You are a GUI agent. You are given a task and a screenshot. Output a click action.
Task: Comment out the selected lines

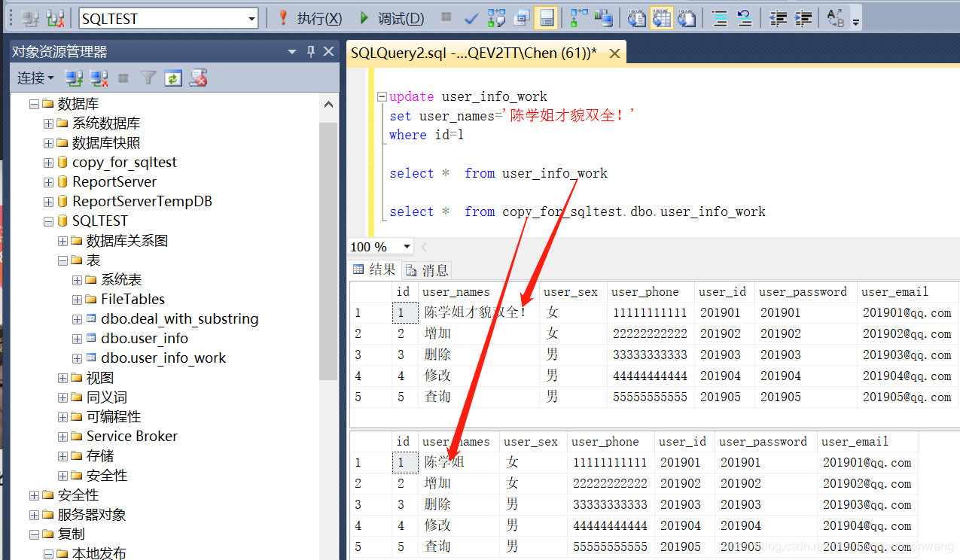coord(720,18)
